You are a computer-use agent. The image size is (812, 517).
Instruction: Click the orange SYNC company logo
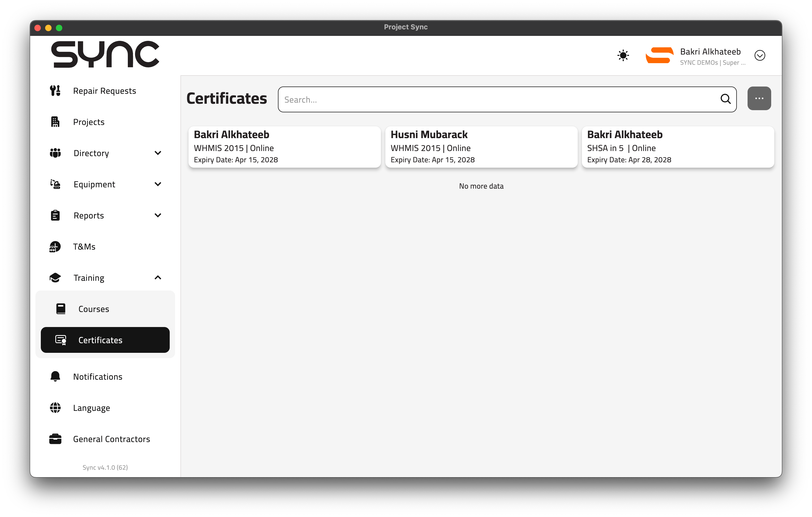[659, 55]
